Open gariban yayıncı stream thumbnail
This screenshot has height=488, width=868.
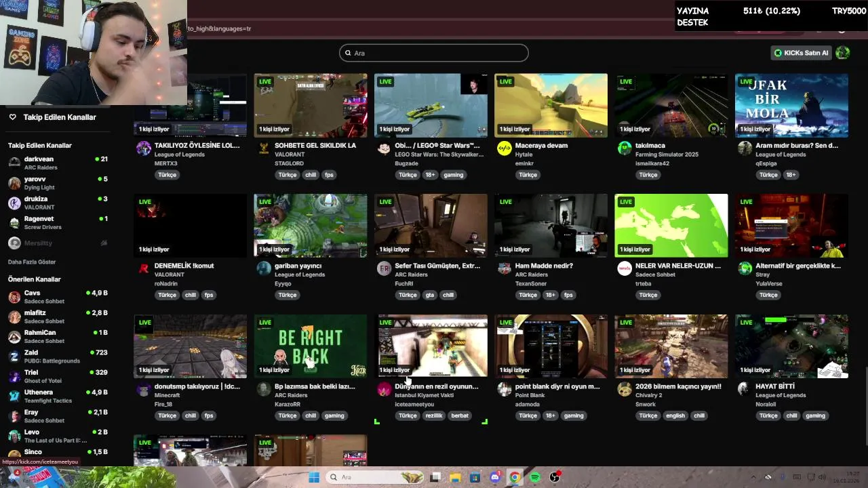311,226
